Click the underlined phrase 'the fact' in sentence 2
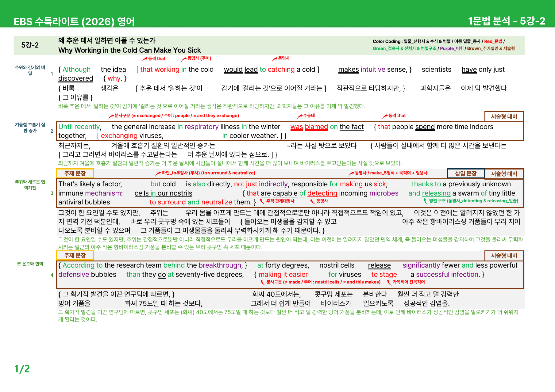Viewport: 555px width, 392px height. (x=352, y=127)
